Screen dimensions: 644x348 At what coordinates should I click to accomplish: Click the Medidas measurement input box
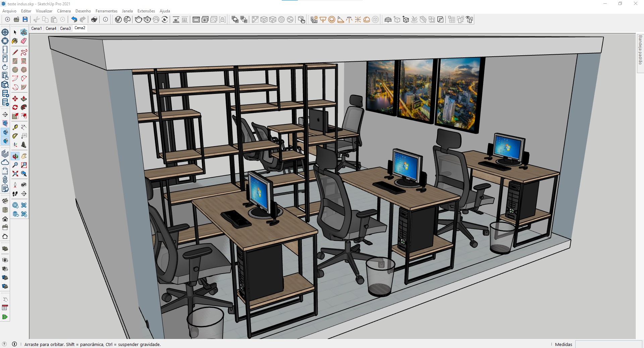[x=608, y=344]
